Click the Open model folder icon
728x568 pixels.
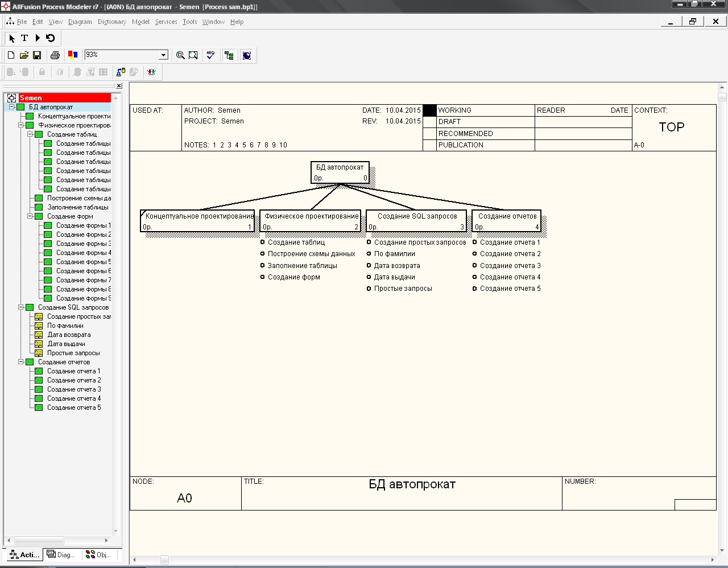24,55
